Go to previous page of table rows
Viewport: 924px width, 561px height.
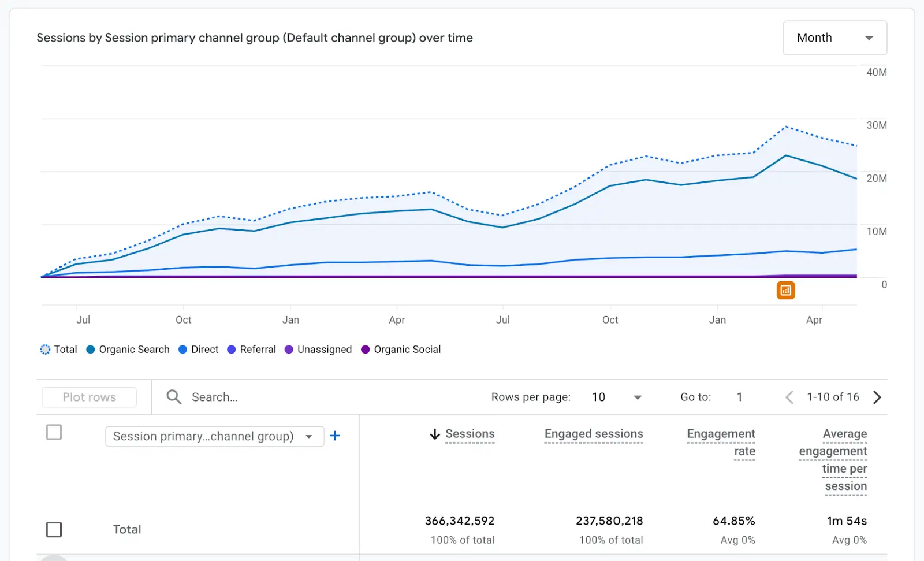pyautogui.click(x=789, y=397)
